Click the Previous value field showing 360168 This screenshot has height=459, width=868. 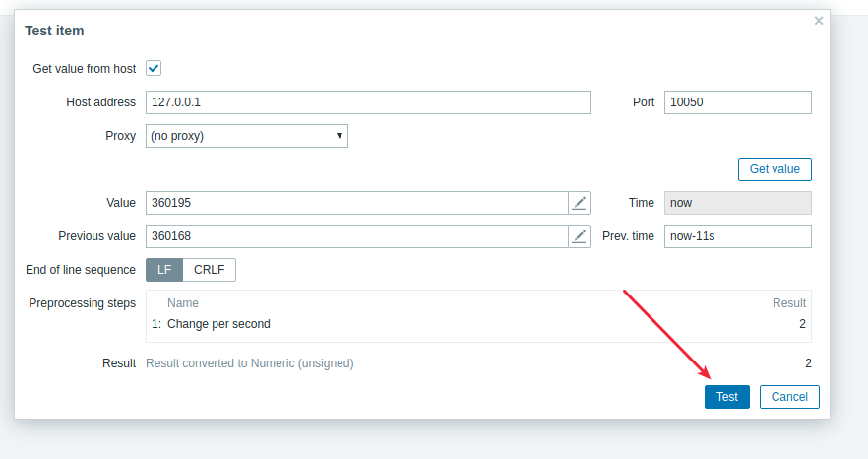click(x=357, y=236)
